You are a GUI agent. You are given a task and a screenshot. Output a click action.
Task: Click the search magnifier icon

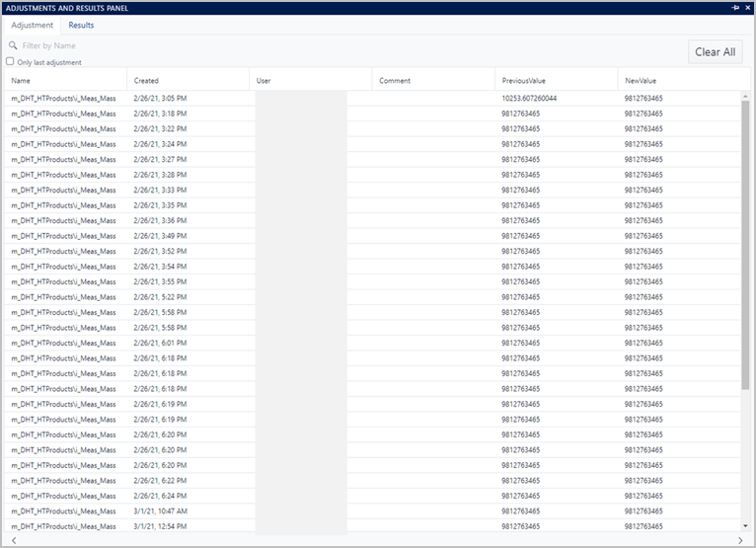pyautogui.click(x=13, y=45)
